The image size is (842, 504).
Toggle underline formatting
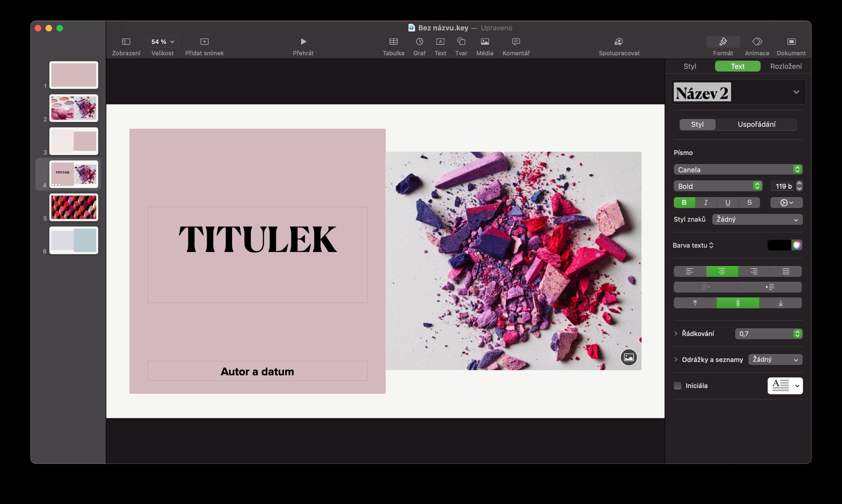(x=728, y=202)
